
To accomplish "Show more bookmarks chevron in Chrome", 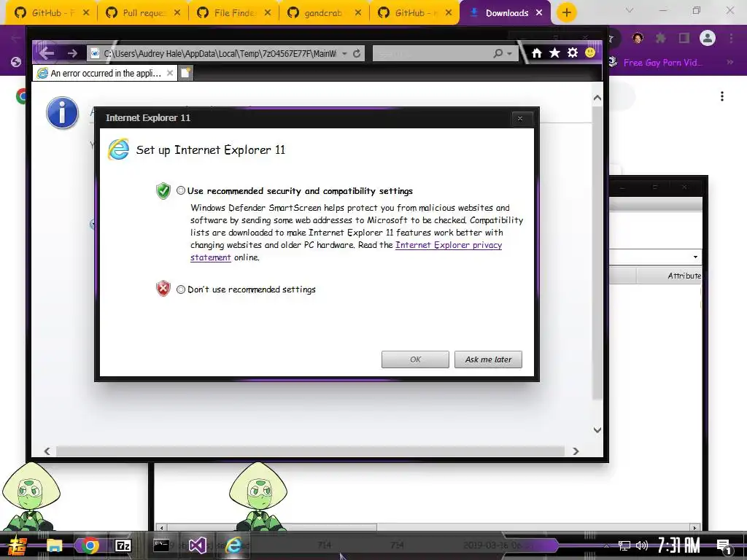I will point(729,63).
